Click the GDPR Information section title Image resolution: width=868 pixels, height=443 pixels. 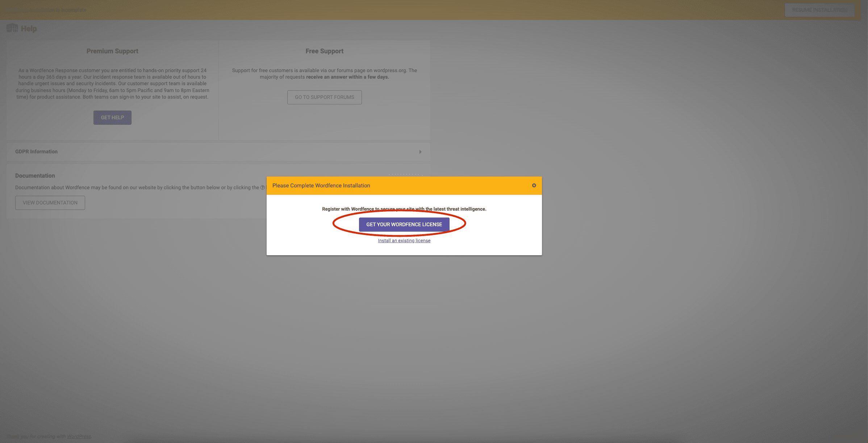click(x=36, y=152)
